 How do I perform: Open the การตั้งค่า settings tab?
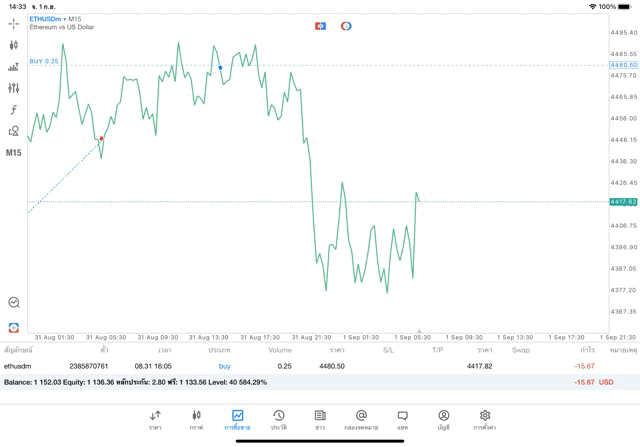(485, 419)
